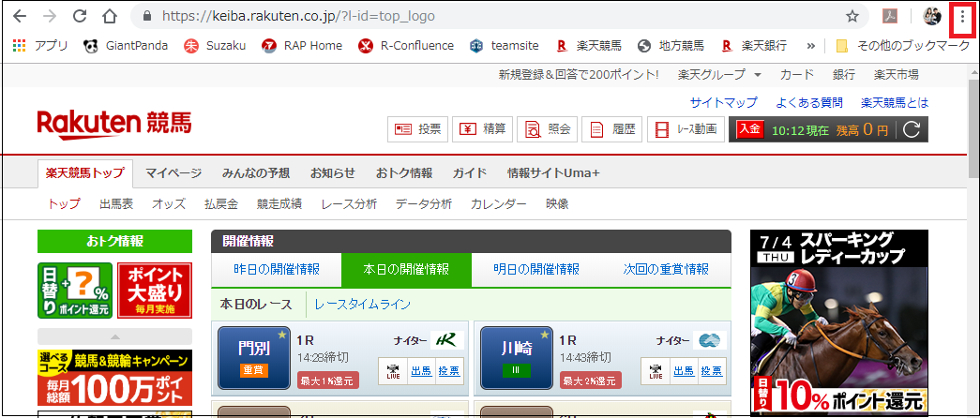Click the 照会 button

click(547, 129)
